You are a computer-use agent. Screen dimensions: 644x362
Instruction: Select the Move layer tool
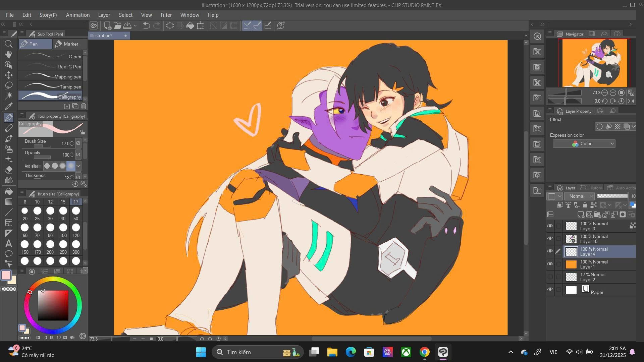9,75
